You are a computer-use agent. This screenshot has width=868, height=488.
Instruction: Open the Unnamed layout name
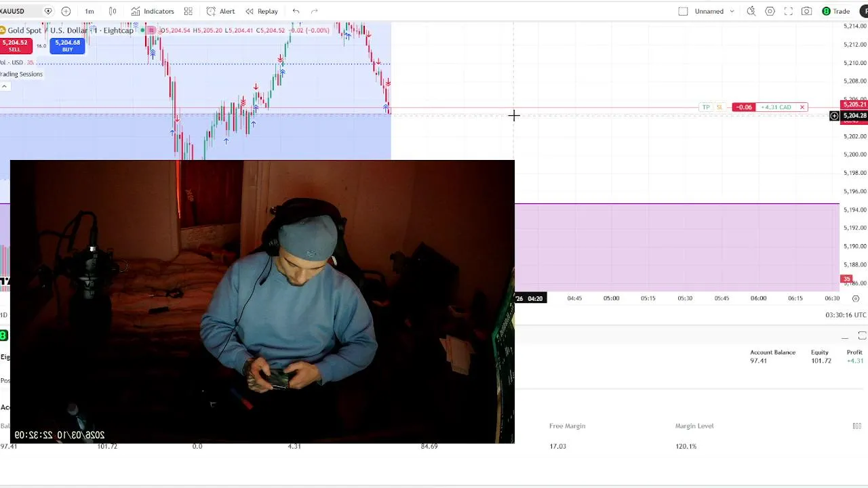[709, 11]
